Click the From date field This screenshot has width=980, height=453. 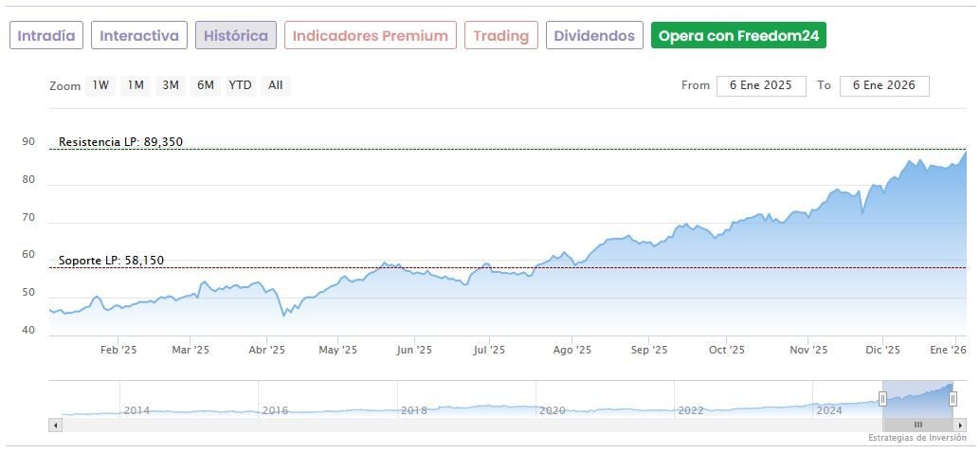coord(761,85)
